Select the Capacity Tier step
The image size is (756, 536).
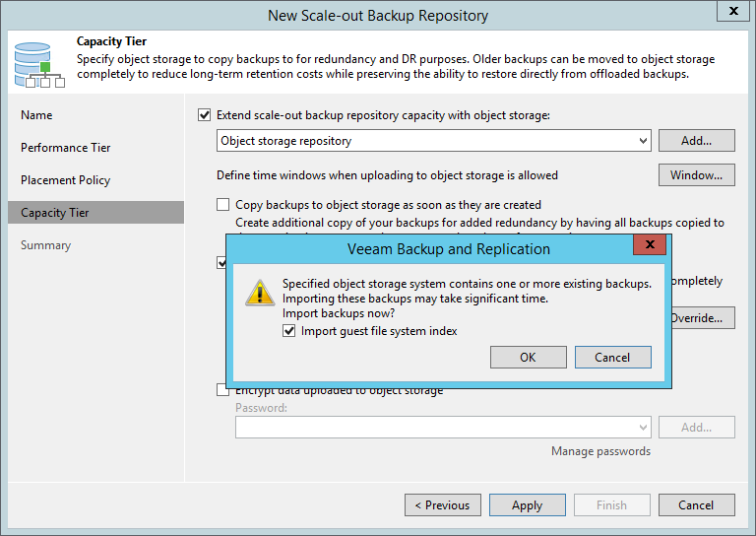pyautogui.click(x=55, y=213)
